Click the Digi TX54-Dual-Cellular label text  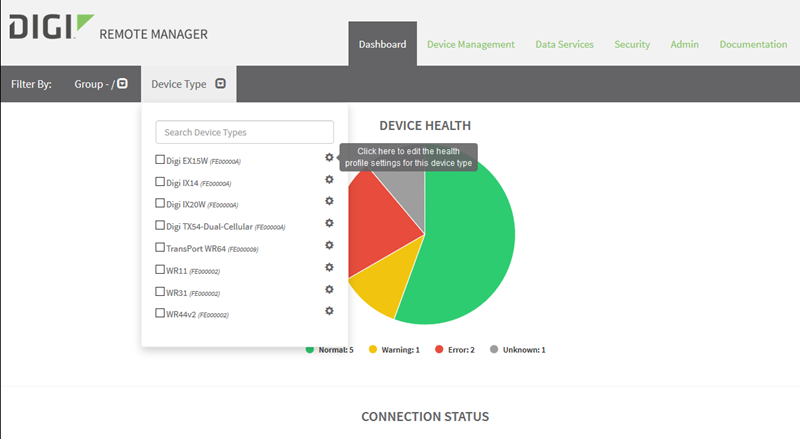tap(209, 227)
